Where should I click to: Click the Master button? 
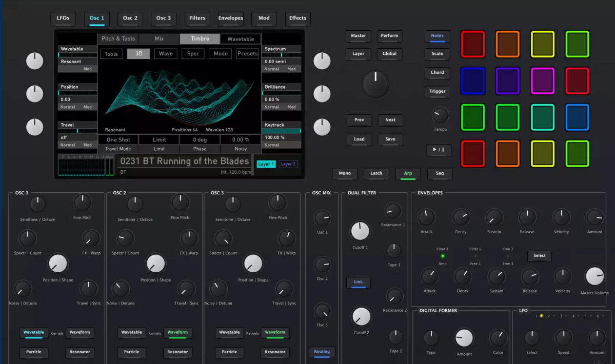[x=359, y=36]
